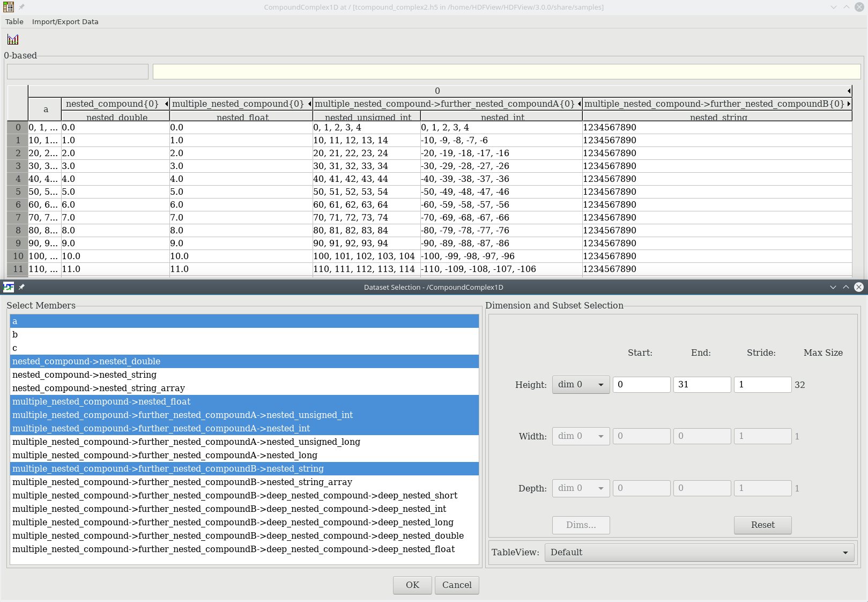The image size is (868, 602).
Task: Click cell '100, 101, 102, 103, 104'
Action: [x=367, y=256]
